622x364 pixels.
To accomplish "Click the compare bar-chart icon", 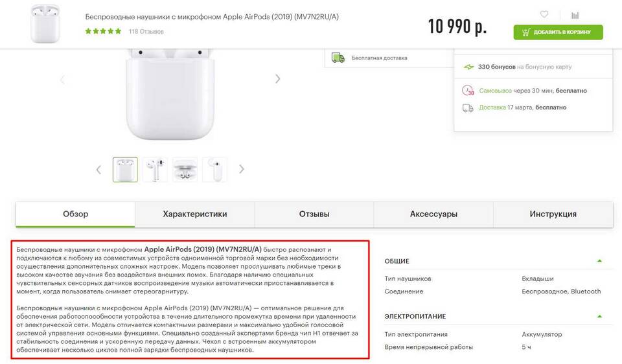I will [575, 15].
